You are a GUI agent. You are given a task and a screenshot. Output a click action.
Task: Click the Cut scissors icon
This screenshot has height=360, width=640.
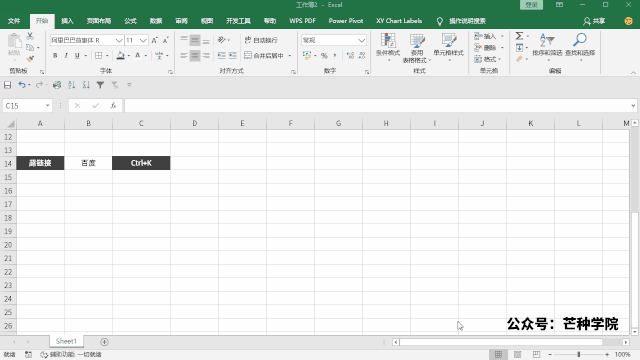(x=30, y=36)
